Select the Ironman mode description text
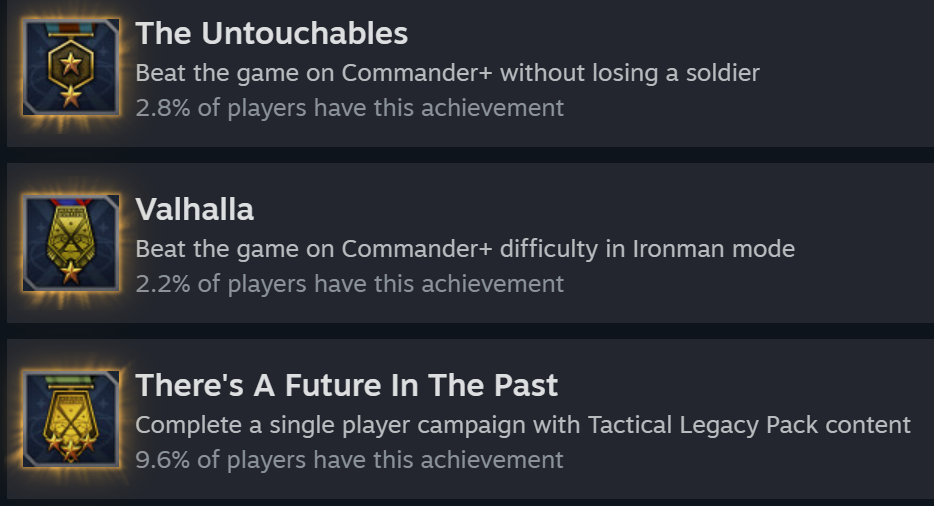The height and width of the screenshot is (506, 934). 465,249
